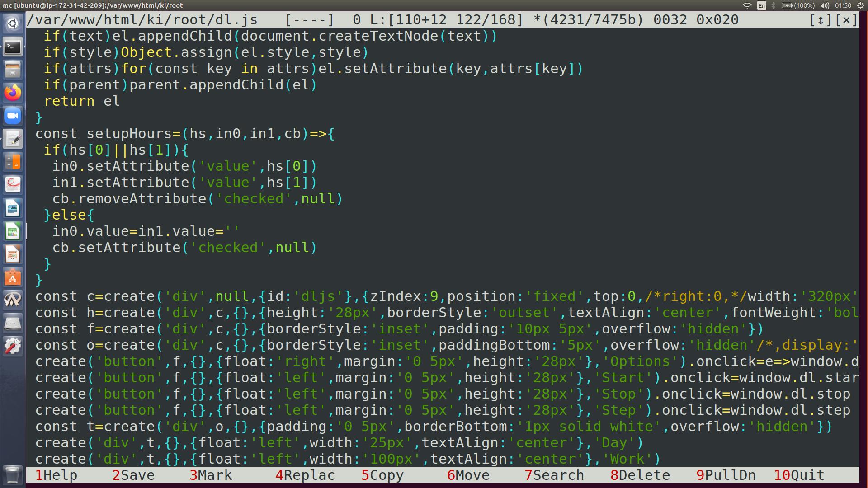The width and height of the screenshot is (868, 488).
Task: Open the En keyboard layout indicator
Action: click(x=762, y=5)
